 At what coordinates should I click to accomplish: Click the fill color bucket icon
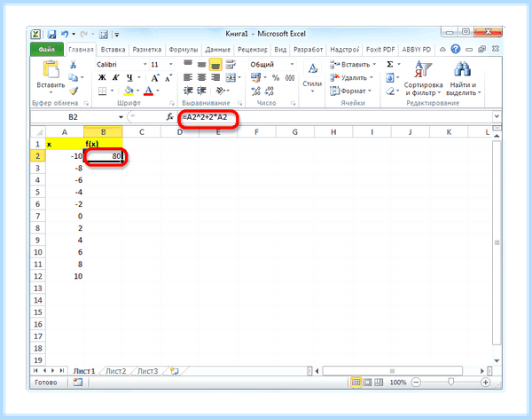[129, 91]
